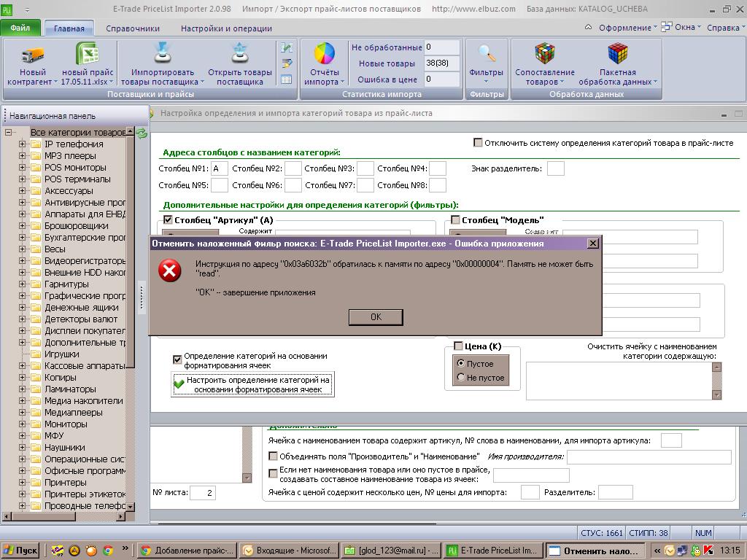The height and width of the screenshot is (560, 747).
Task: Toggle the Столбец "Артикул" (A) checkbox
Action: 168,220
